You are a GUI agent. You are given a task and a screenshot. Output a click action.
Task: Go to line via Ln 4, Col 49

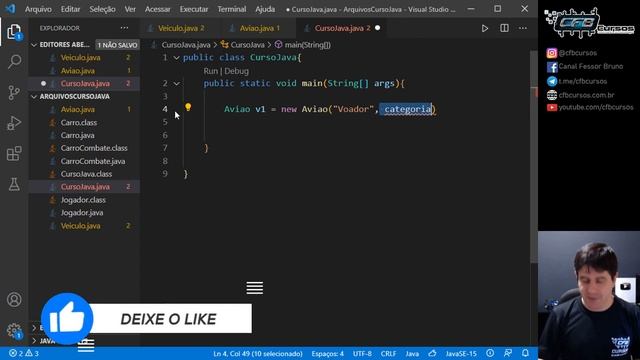[258, 353]
